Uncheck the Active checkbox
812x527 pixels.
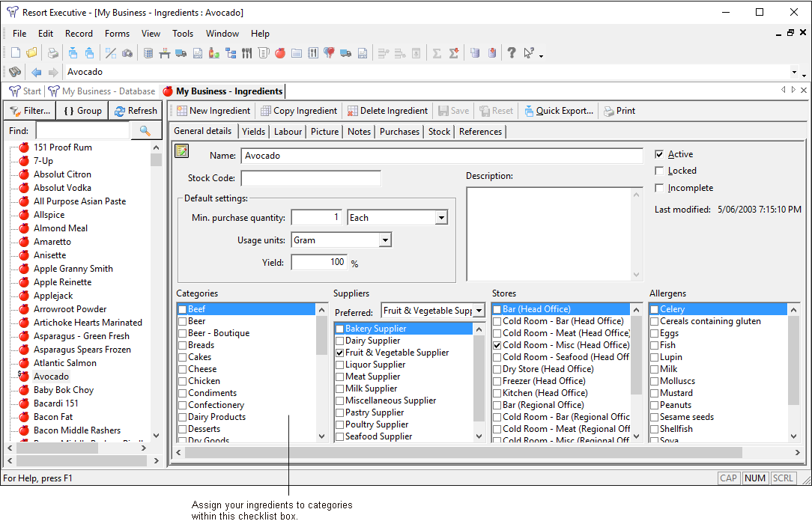click(659, 154)
